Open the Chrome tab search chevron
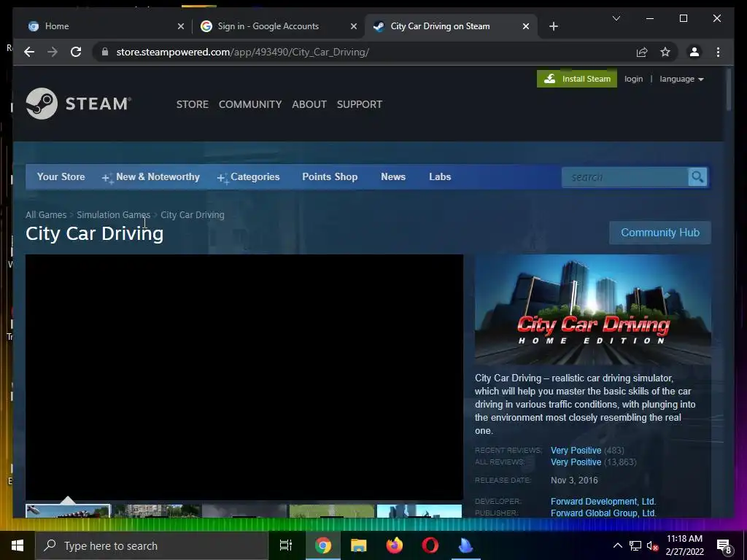Screen dimensions: 747x560 click(x=616, y=18)
